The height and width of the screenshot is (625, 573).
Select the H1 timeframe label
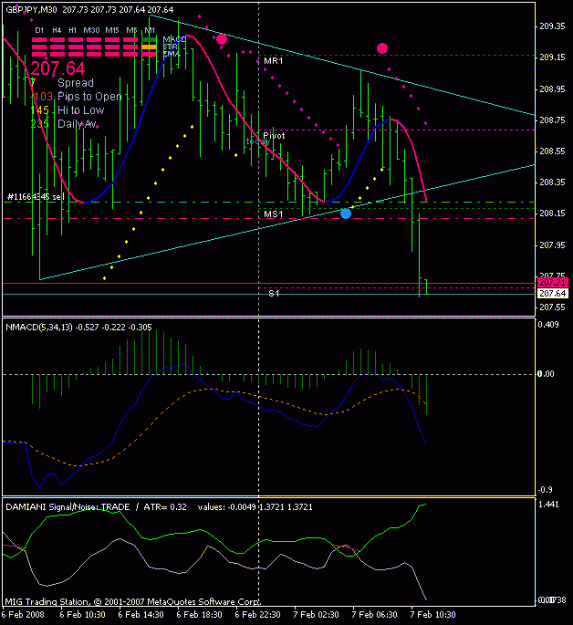point(73,30)
